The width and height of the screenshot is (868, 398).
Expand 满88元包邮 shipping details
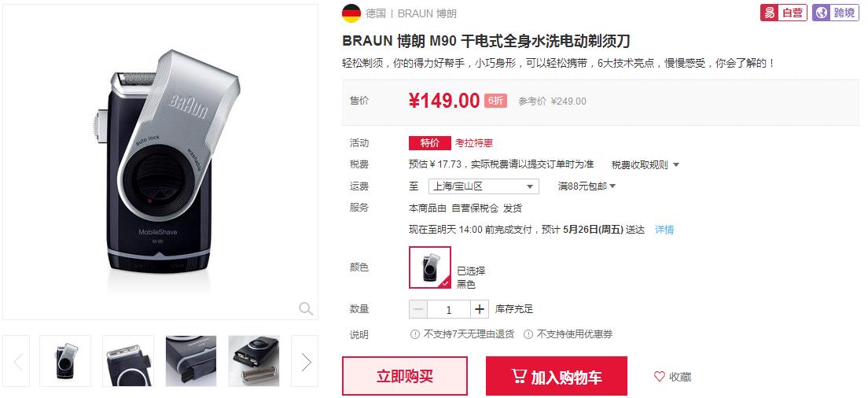point(587,186)
